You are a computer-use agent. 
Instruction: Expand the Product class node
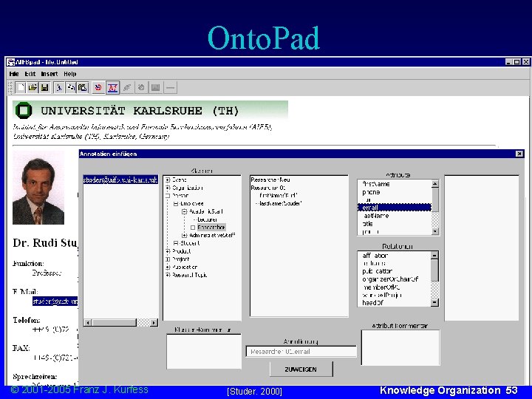point(168,251)
